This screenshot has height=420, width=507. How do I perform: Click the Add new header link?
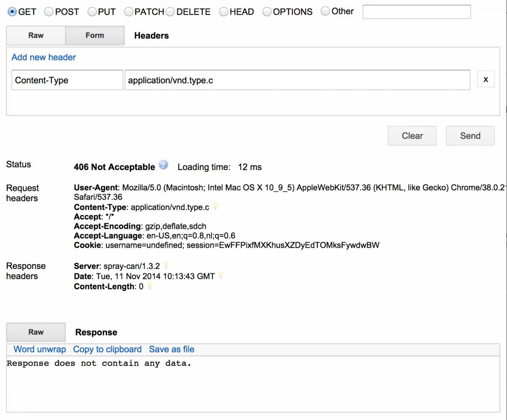[44, 57]
